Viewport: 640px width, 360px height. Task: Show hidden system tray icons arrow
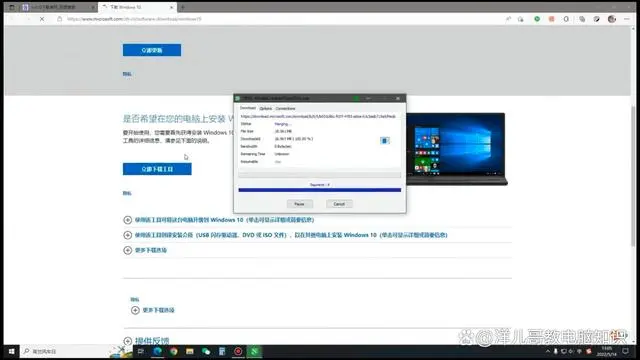(548, 351)
